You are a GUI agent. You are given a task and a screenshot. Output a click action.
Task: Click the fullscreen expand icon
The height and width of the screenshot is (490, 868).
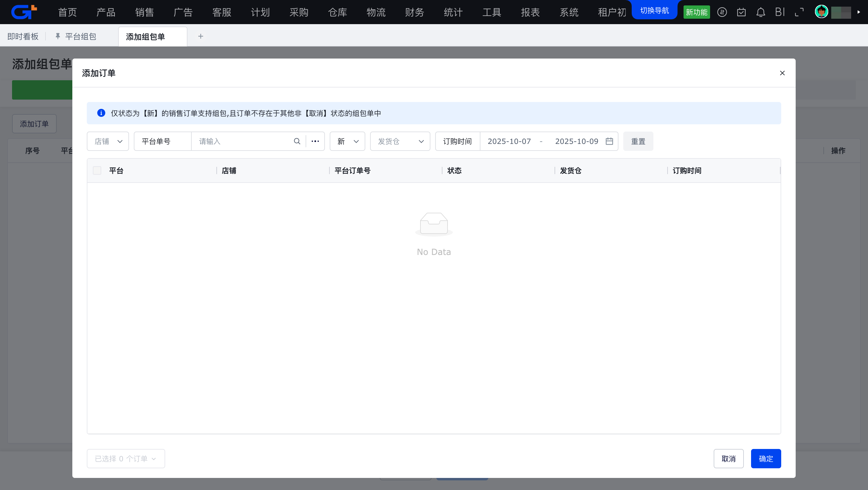tap(799, 12)
